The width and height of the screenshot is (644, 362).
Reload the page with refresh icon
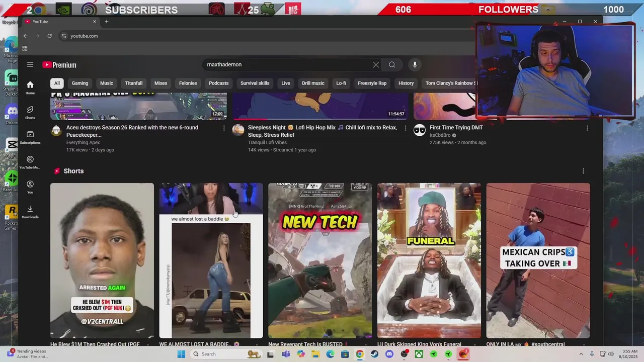[49, 36]
